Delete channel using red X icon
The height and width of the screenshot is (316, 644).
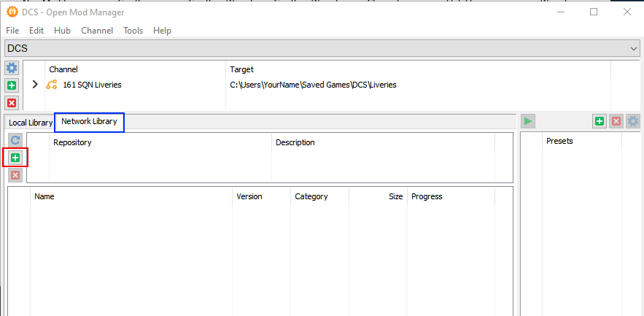tap(12, 103)
